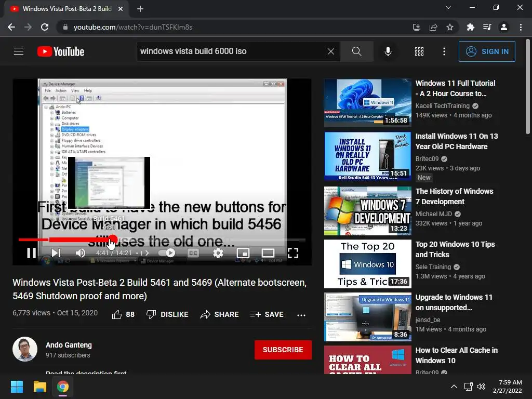532x399 pixels.
Task: Open Michael MJD channel
Action: click(x=434, y=214)
